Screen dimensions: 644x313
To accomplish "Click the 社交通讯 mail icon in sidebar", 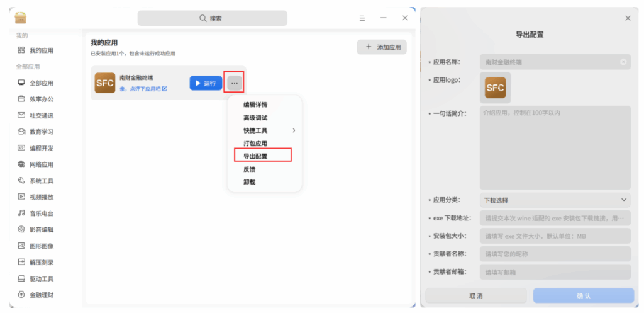I will 21,115.
